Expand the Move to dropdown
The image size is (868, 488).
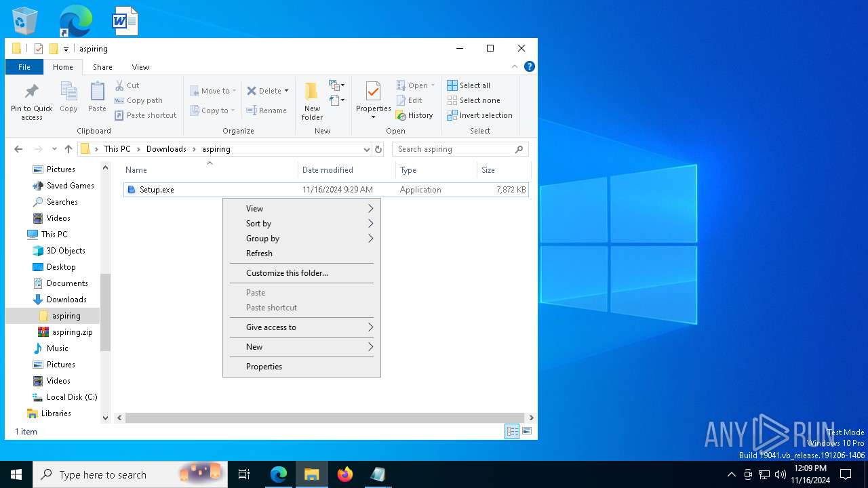click(234, 91)
